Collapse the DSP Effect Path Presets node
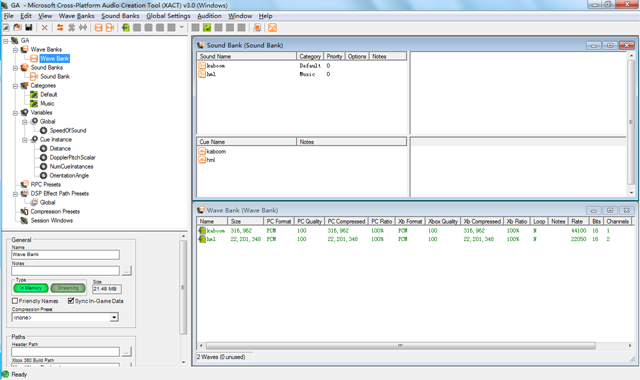Viewport: 640px width, 380px height. (x=15, y=194)
